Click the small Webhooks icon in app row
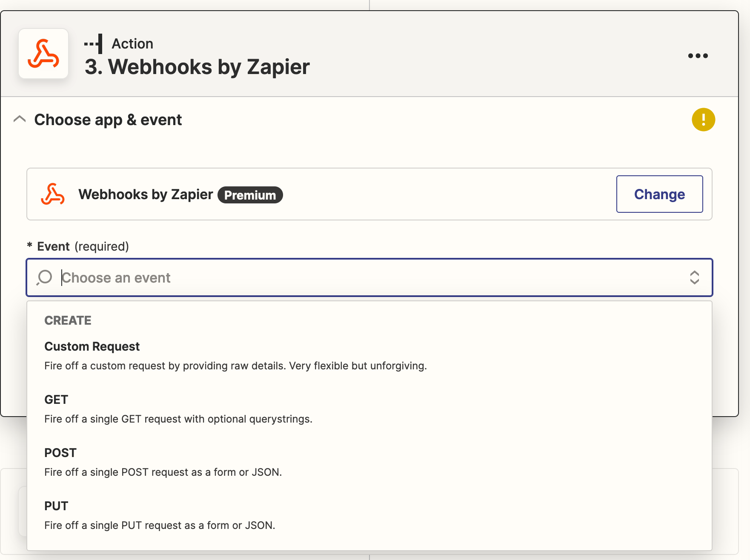Image resolution: width=750 pixels, height=560 pixels. pos(53,194)
